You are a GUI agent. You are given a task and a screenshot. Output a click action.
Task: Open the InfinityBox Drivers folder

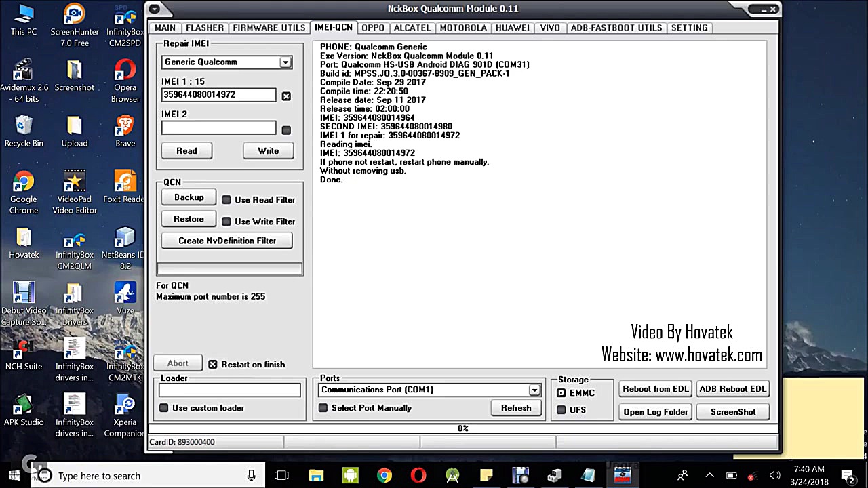click(x=75, y=304)
